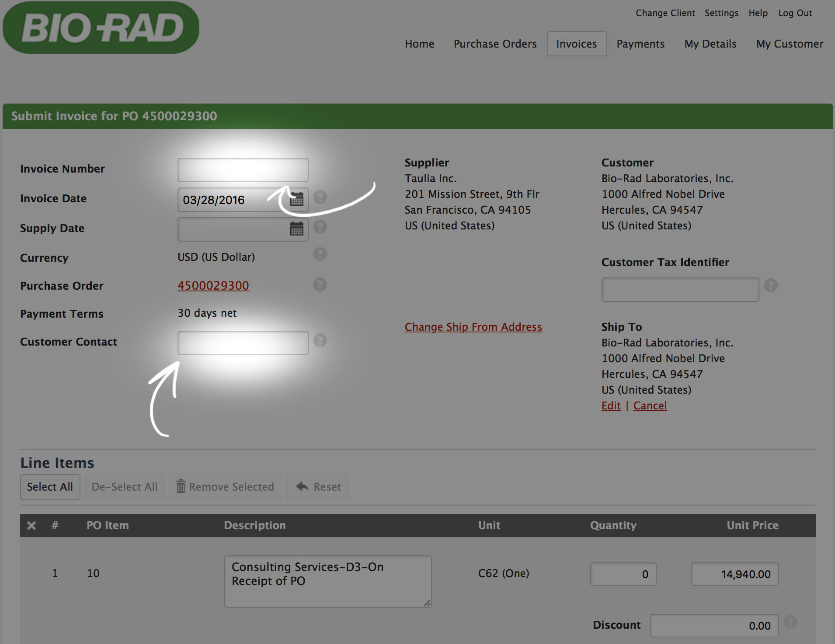Show help for Invoice Date field
835x644 pixels.
320,197
